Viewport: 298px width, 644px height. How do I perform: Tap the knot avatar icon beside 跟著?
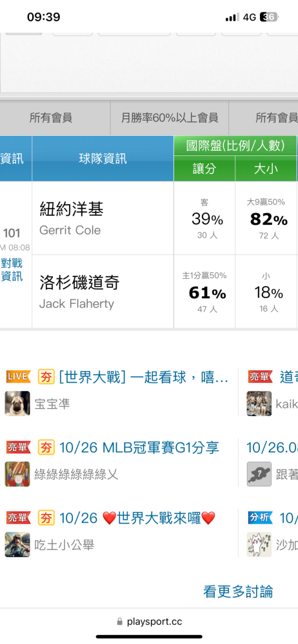click(x=259, y=475)
